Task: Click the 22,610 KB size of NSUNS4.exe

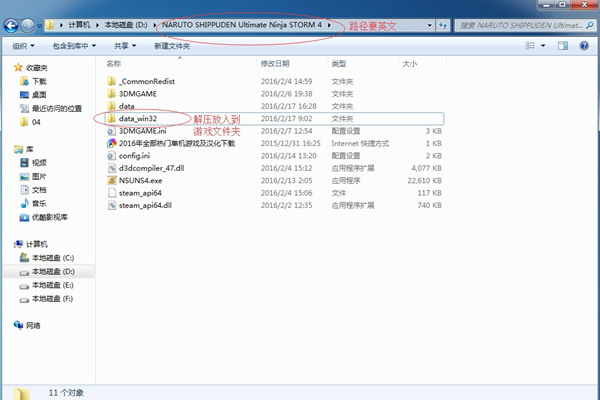Action: [x=424, y=180]
